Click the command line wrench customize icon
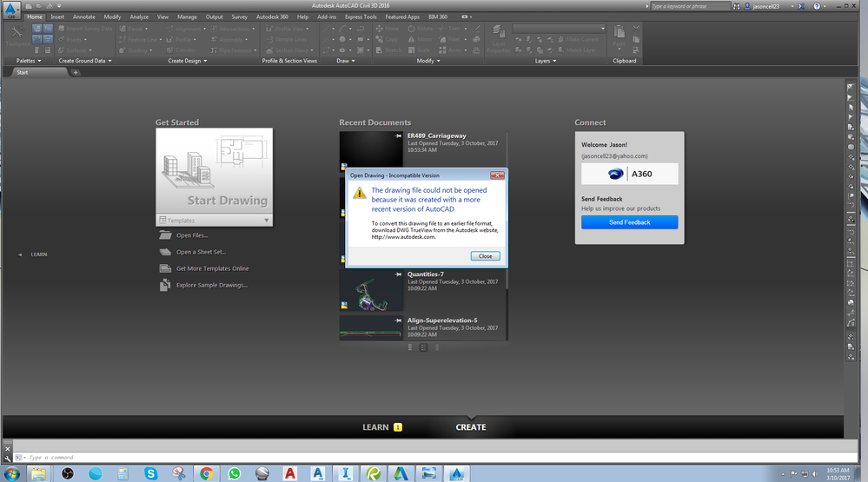Image resolution: width=868 pixels, height=482 pixels. tap(7, 459)
